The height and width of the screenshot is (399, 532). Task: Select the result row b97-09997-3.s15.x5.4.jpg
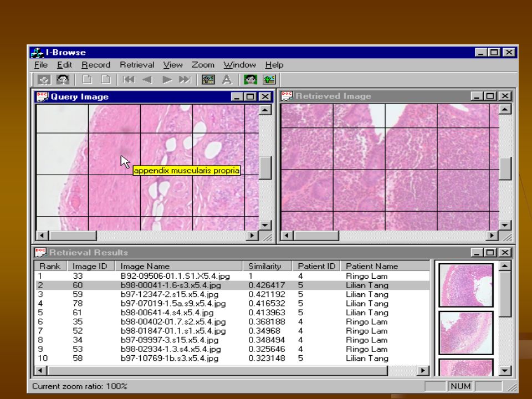[232, 340]
